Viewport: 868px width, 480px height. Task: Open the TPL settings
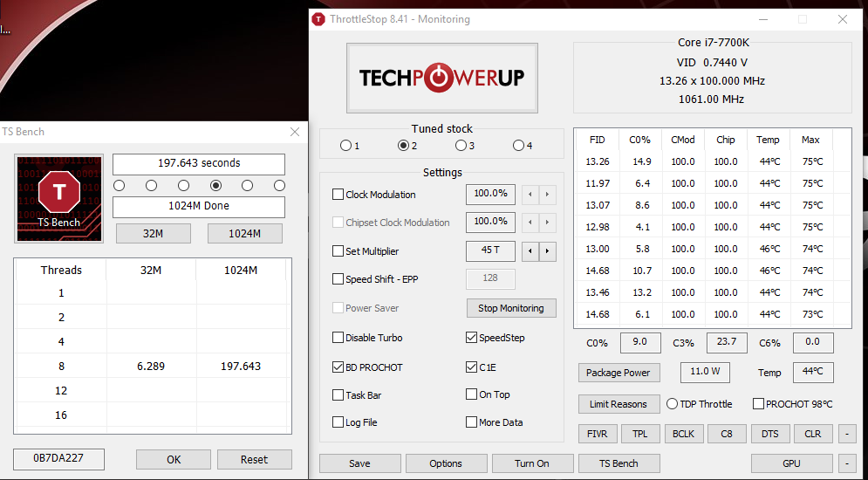(640, 434)
